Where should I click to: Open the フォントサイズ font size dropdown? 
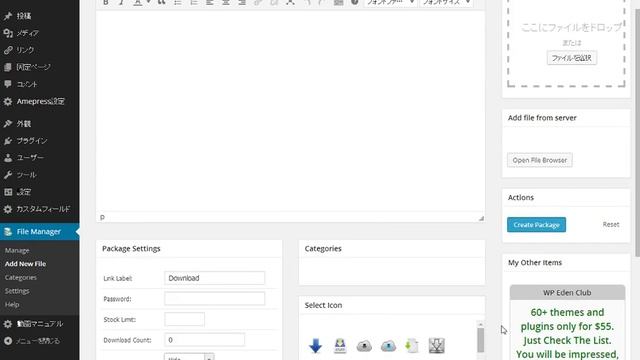(x=447, y=2)
